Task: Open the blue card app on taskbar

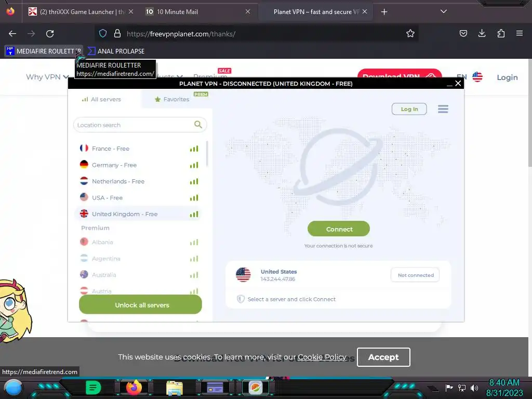Action: click(x=215, y=388)
